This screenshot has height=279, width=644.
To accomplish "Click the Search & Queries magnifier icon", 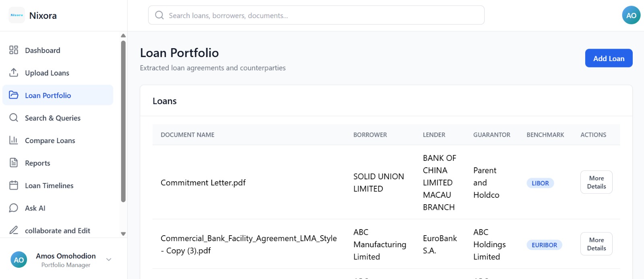I will [x=14, y=117].
